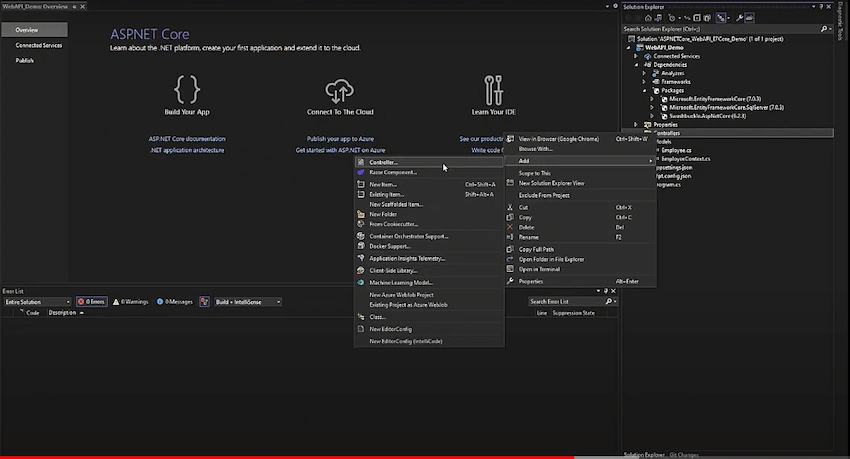
Task: Toggle the 0 Warnings filter button
Action: point(131,302)
